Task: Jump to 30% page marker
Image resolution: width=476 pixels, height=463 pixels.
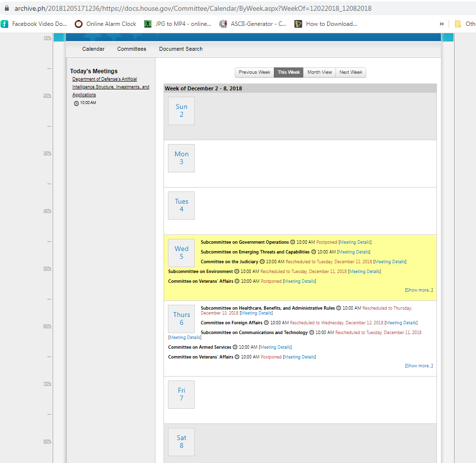Action: coord(47,153)
